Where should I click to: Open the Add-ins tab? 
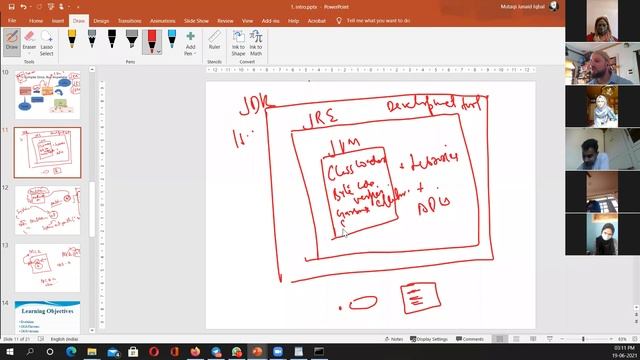click(270, 20)
